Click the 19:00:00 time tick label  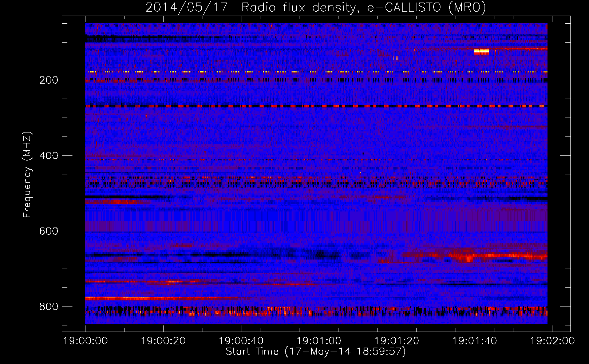86,341
